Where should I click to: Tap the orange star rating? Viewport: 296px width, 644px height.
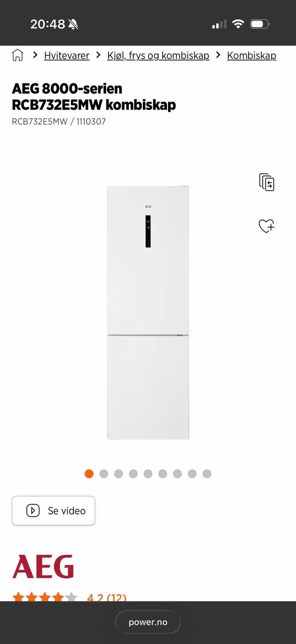(x=45, y=597)
